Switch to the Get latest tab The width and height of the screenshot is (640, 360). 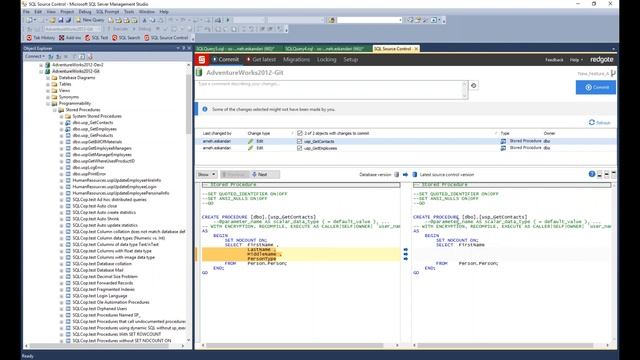point(261,60)
